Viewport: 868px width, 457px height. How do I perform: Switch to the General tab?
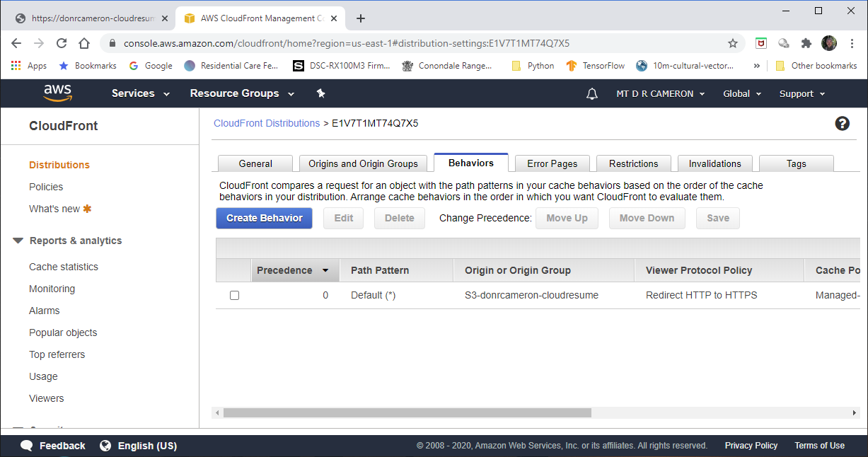pos(255,163)
